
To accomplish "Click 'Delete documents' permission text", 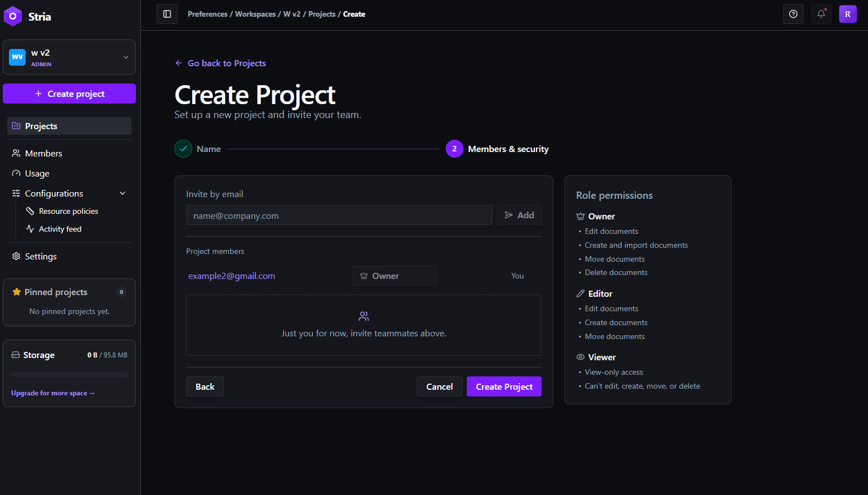I will coord(616,272).
